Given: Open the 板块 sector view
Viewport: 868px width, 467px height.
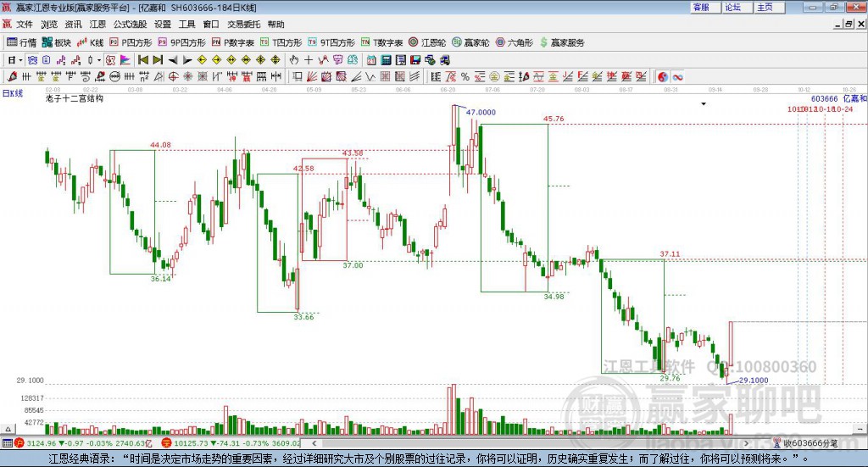Looking at the screenshot, I should (57, 42).
